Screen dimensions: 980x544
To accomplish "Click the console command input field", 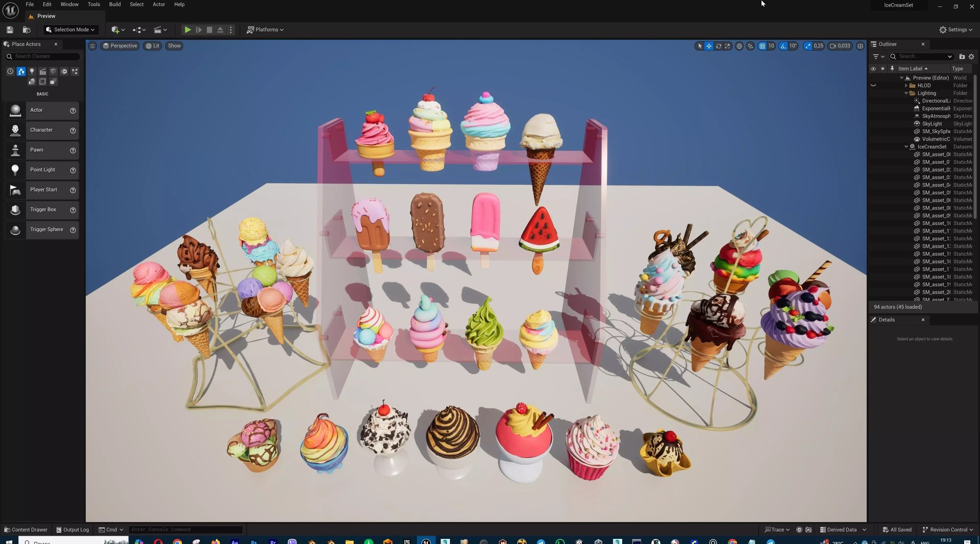I will [x=186, y=530].
